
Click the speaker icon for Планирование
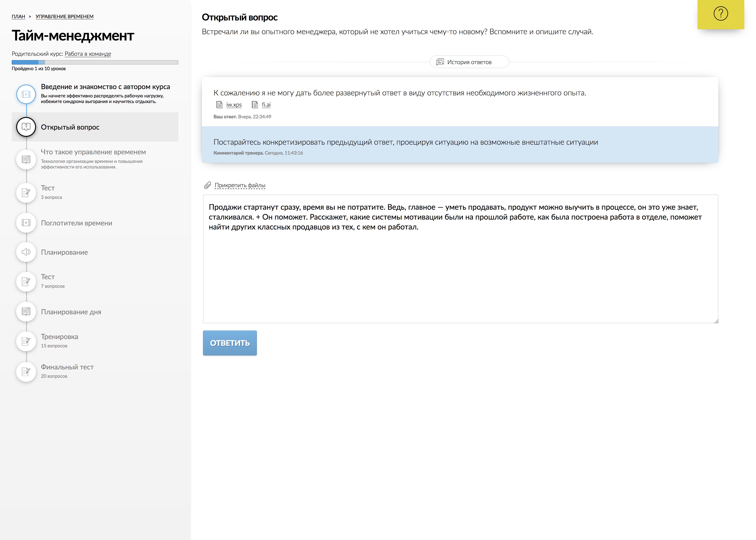click(26, 252)
